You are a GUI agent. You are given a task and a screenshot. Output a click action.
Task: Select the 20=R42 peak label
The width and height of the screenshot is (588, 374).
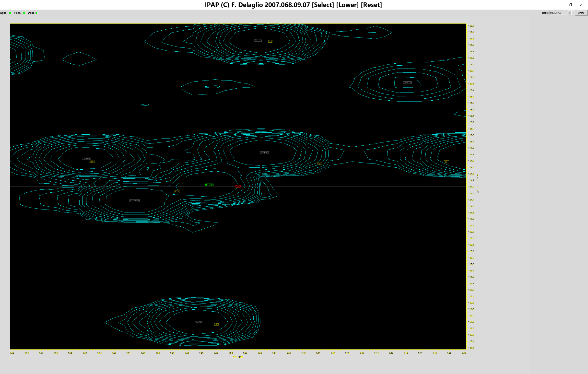click(x=264, y=153)
